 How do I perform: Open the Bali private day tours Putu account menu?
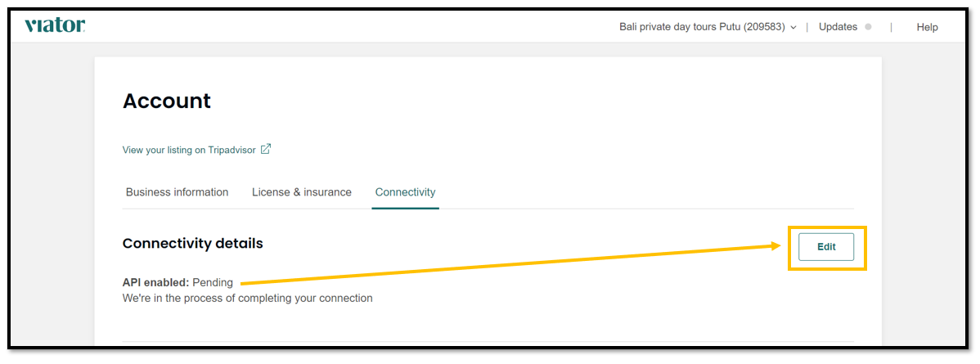(708, 27)
